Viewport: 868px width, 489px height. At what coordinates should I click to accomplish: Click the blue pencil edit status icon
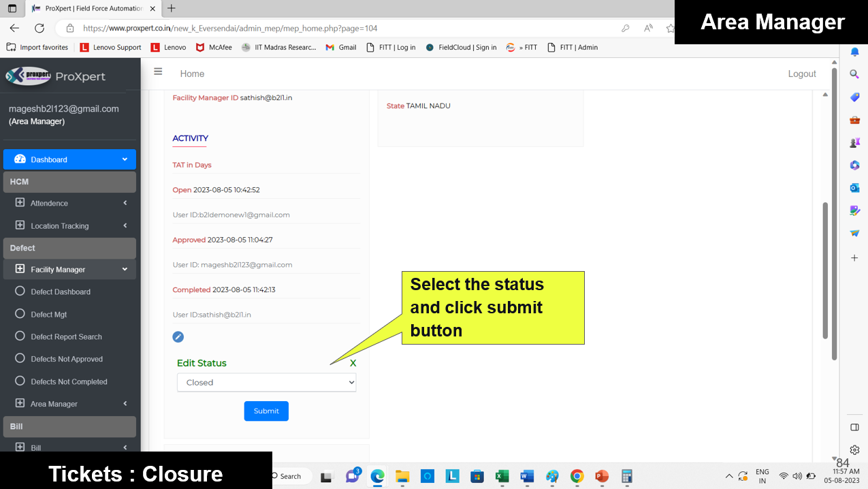178,337
